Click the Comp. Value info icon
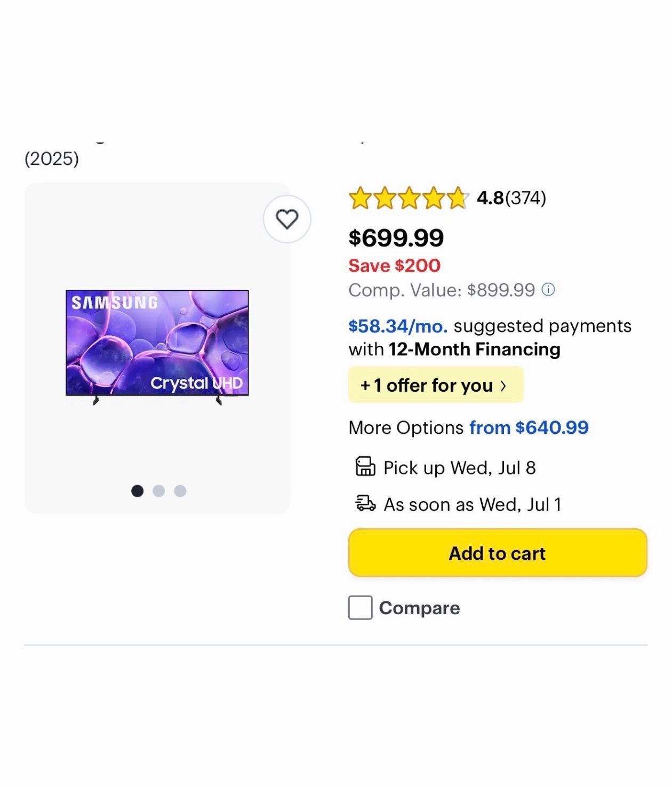 [x=548, y=290]
